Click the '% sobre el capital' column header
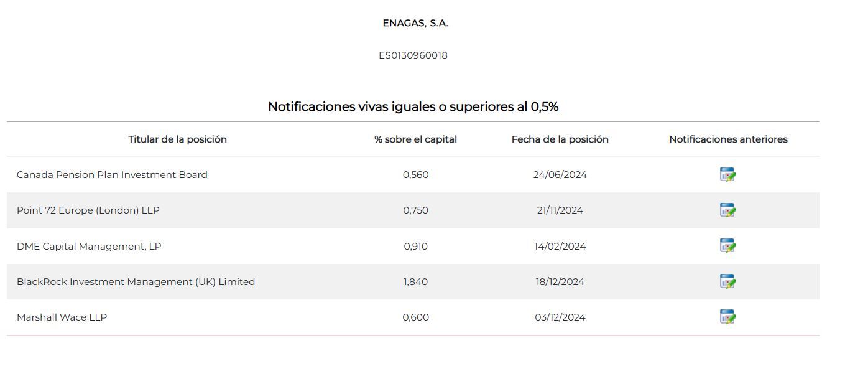This screenshot has height=376, width=868. [415, 139]
